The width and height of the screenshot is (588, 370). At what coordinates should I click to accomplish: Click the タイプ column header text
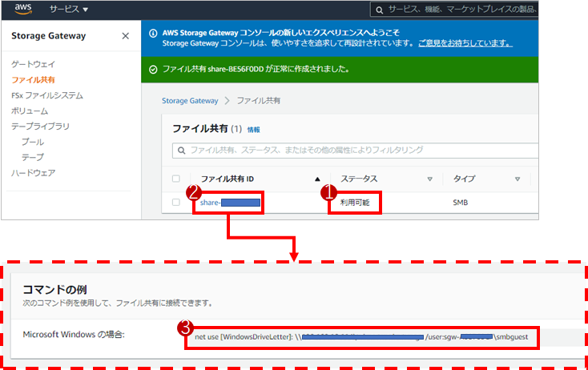click(x=465, y=179)
